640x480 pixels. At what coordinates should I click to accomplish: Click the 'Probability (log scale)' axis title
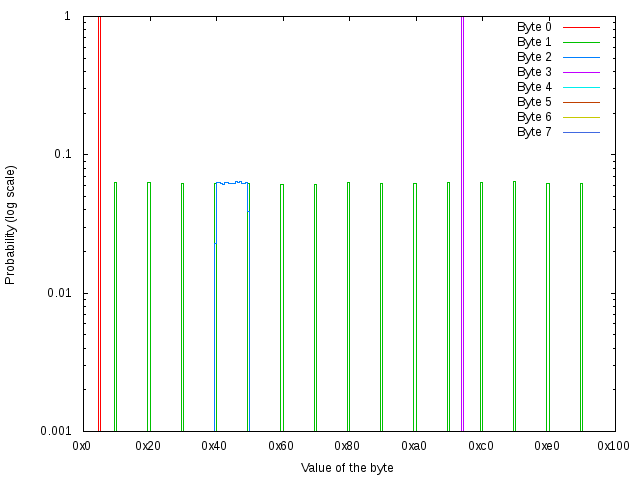[11, 225]
